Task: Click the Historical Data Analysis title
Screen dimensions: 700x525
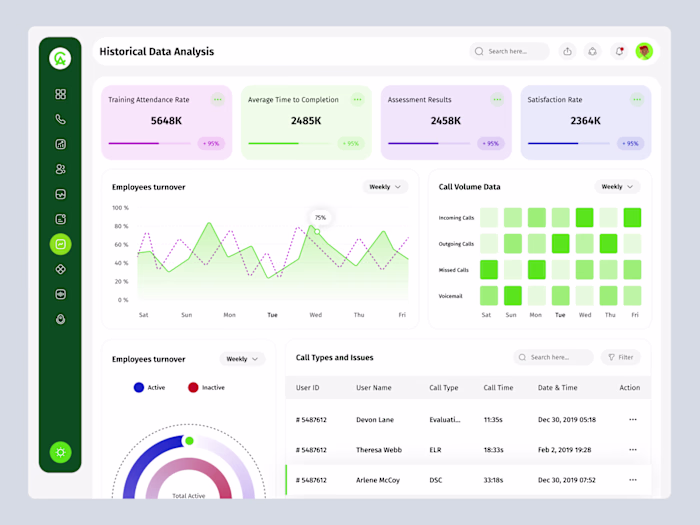Action: coord(157,51)
